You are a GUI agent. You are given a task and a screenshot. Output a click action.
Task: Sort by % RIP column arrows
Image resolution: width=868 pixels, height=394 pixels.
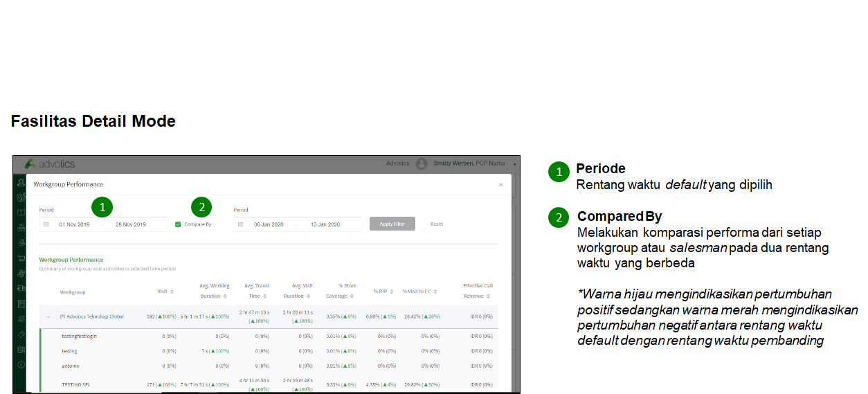point(392,292)
